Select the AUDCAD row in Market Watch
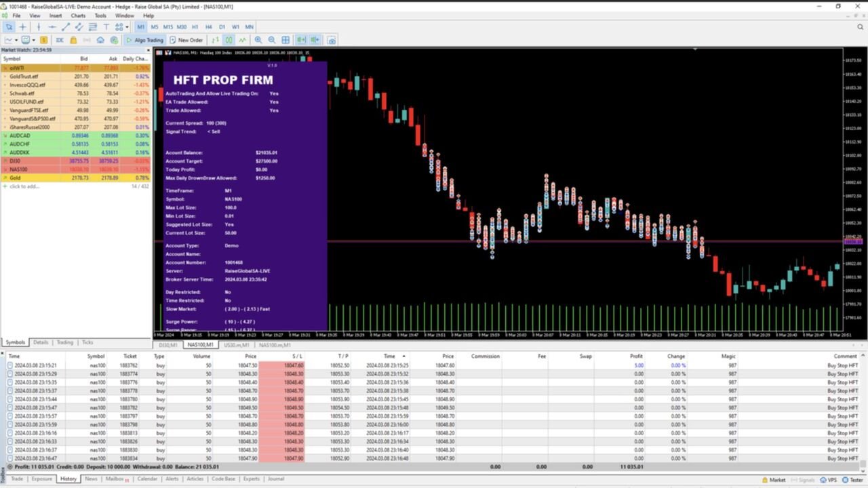Image resolution: width=868 pixels, height=488 pixels. (x=75, y=136)
